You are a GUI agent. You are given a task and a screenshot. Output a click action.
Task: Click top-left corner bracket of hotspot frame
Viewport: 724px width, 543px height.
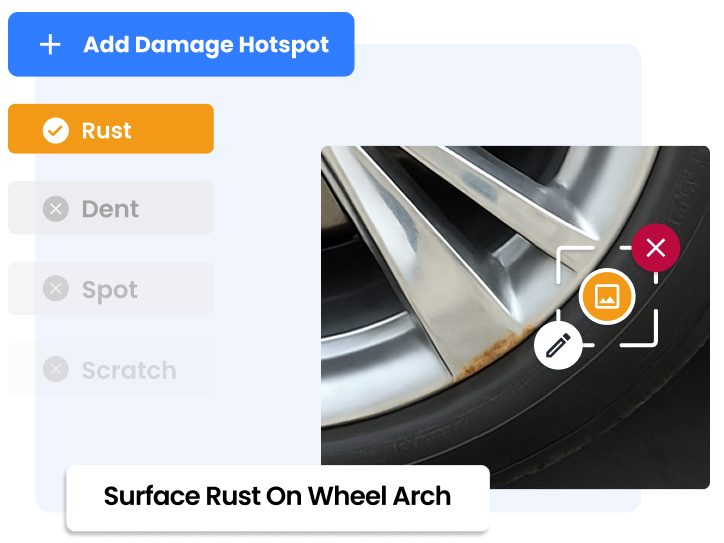(x=574, y=264)
